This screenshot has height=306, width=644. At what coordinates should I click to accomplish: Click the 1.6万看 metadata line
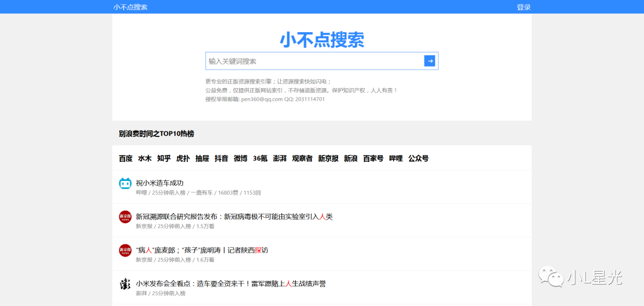coord(175,260)
